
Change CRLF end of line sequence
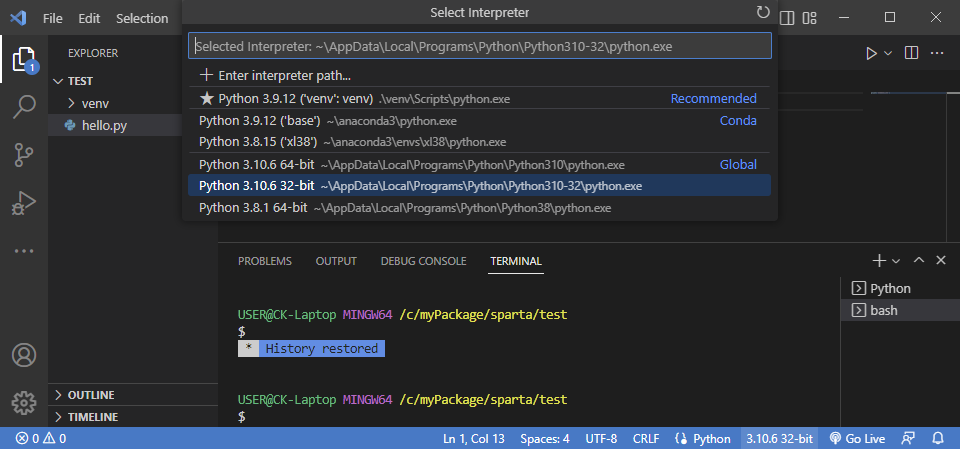coord(646,439)
